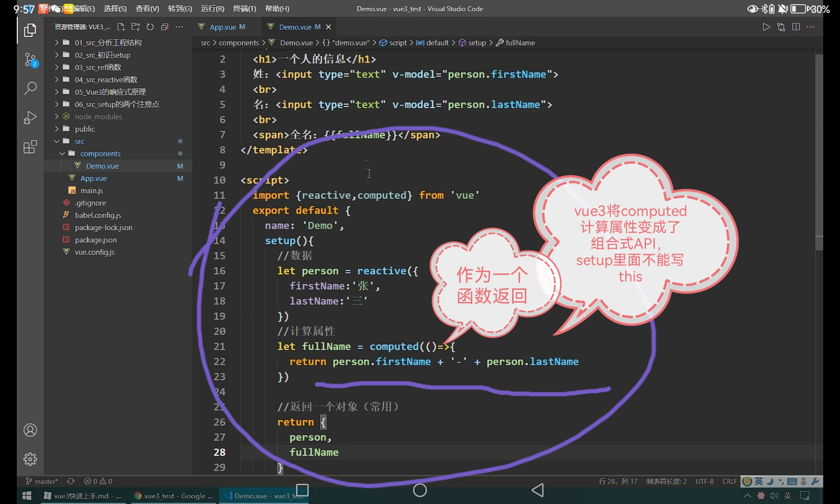Open the Extensions view
Image resolution: width=840 pixels, height=504 pixels.
tap(30, 147)
